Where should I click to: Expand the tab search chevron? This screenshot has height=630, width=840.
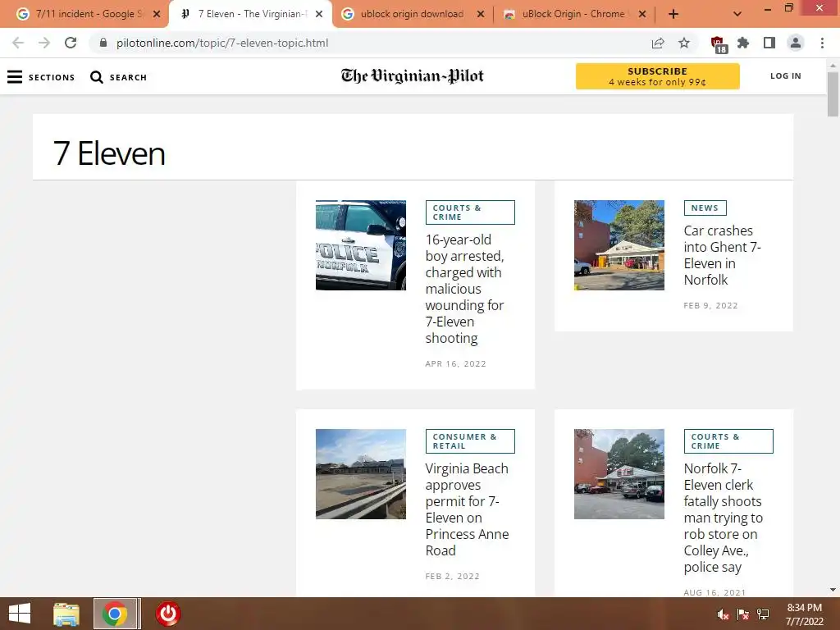(x=737, y=14)
